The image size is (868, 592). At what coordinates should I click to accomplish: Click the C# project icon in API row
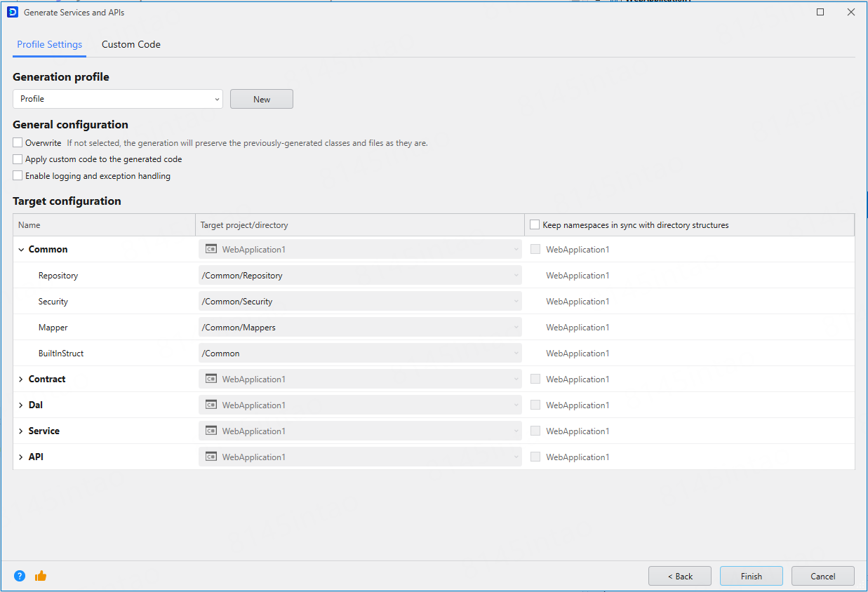coord(211,457)
